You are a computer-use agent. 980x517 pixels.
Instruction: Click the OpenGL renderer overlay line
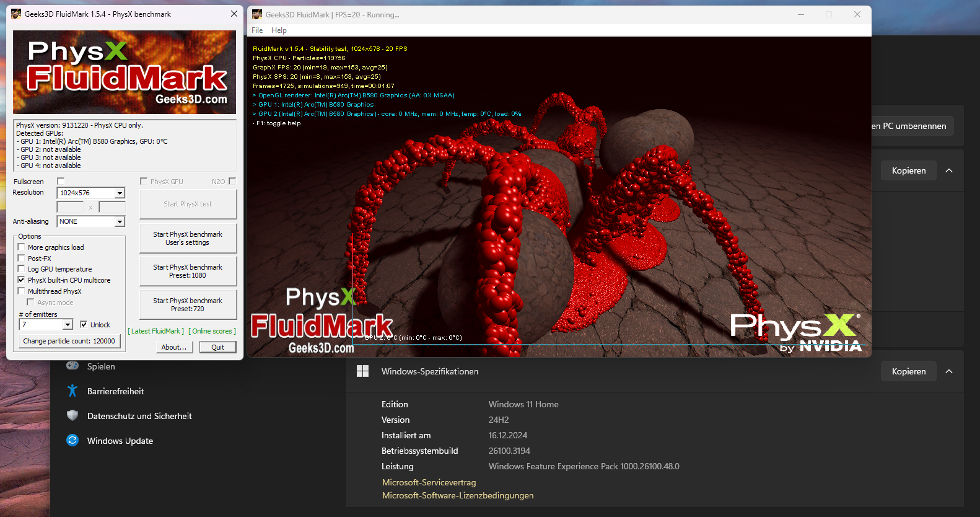pyautogui.click(x=354, y=95)
